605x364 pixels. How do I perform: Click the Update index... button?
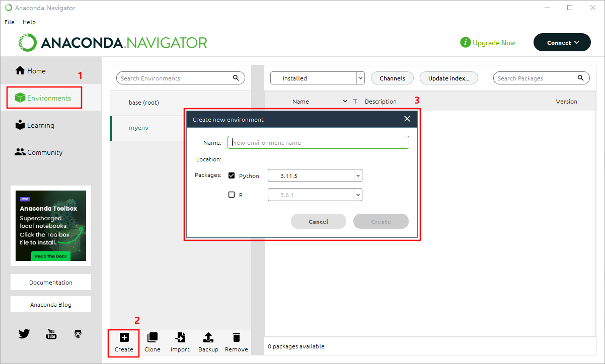click(449, 78)
